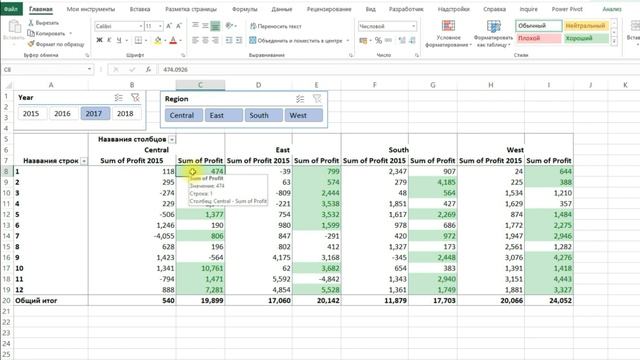Switch to the Power Pivot tab
Image resolution: width=640 pixels, height=360 pixels.
(x=567, y=9)
